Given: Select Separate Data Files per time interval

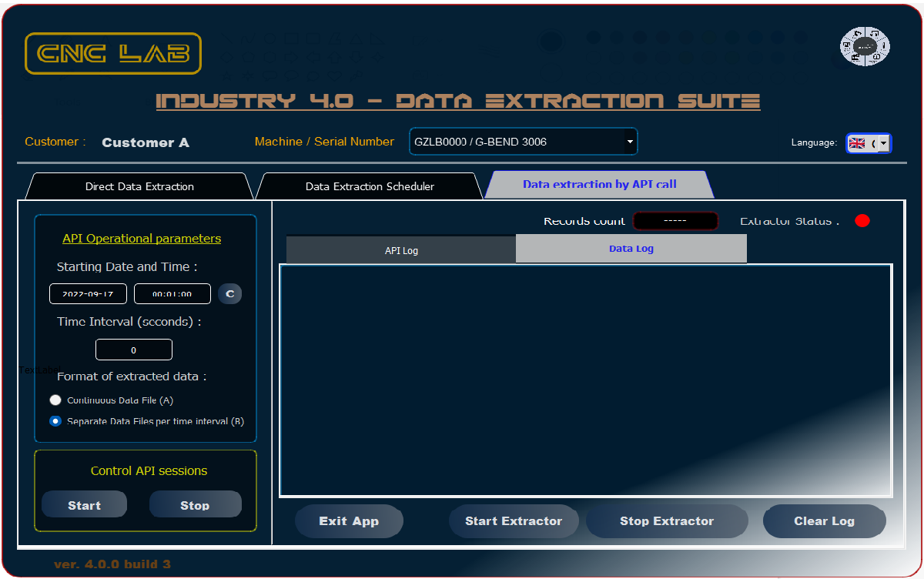Looking at the screenshot, I should click(x=55, y=421).
